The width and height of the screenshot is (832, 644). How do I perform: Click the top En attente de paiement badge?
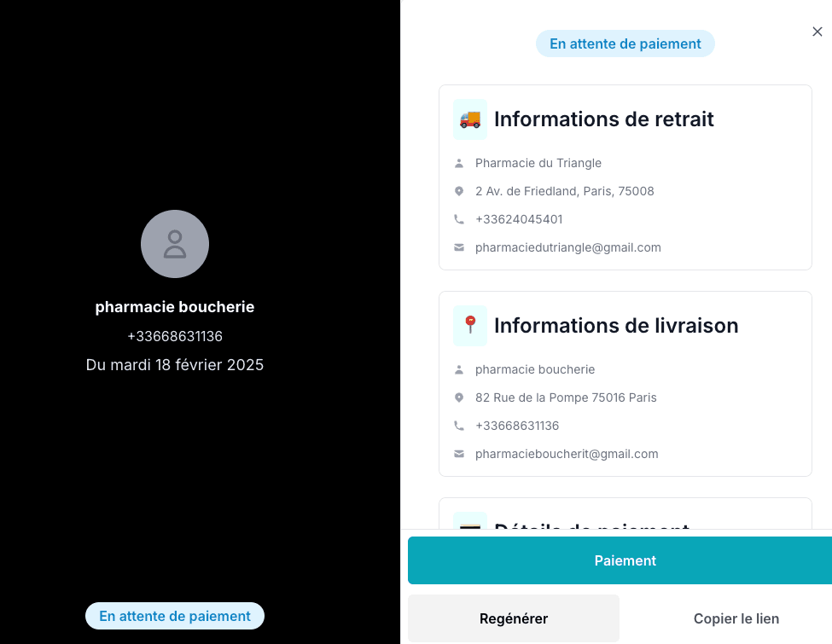click(x=625, y=44)
